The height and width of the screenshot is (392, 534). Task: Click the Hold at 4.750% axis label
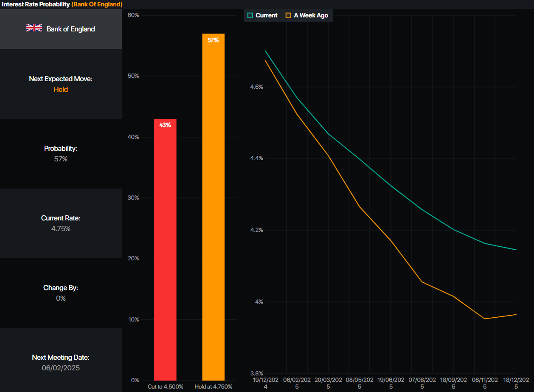[x=213, y=387]
